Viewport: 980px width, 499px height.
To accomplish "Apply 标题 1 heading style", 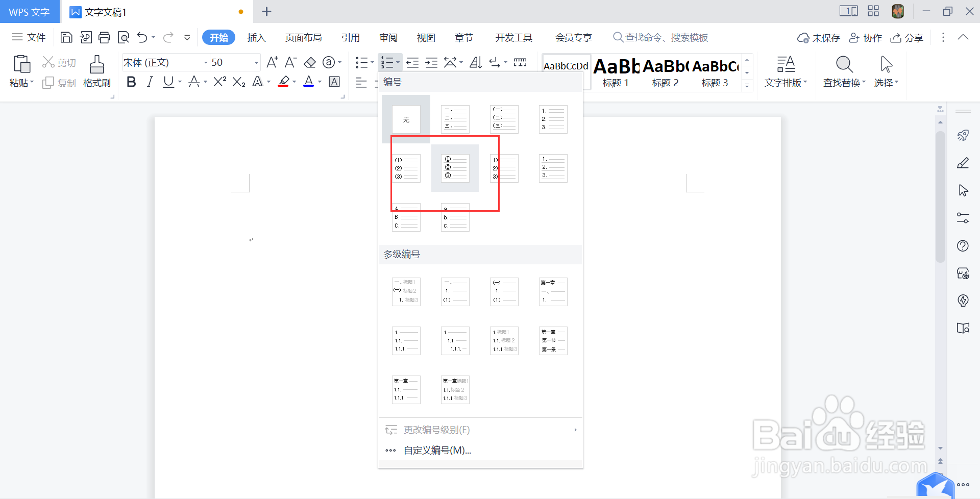I will click(616, 72).
